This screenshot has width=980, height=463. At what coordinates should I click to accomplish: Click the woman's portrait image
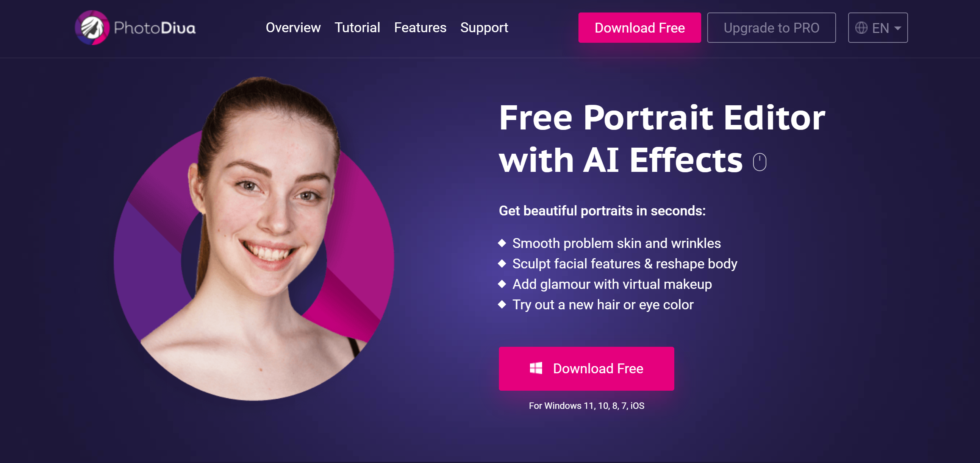coord(254,239)
